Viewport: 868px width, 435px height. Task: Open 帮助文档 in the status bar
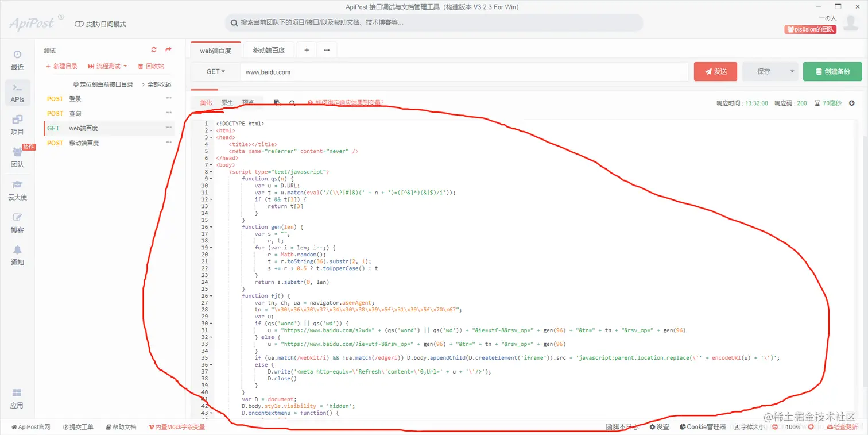tap(121, 427)
